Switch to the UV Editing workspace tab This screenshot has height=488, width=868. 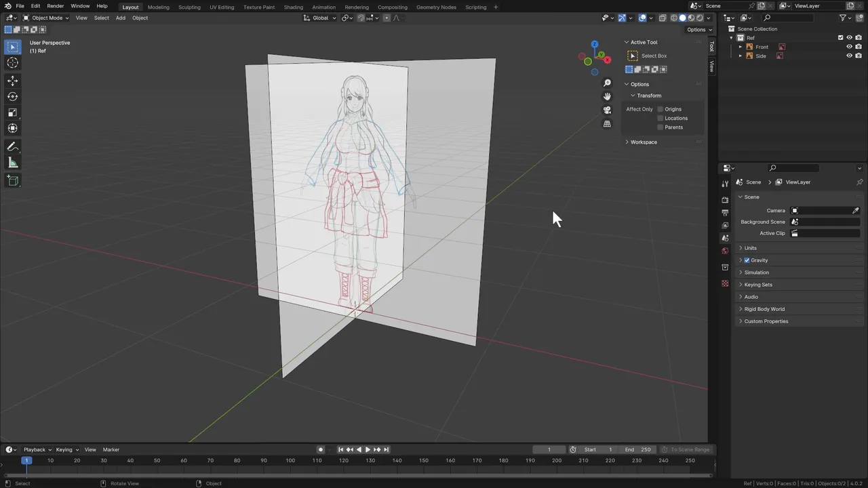(x=222, y=7)
